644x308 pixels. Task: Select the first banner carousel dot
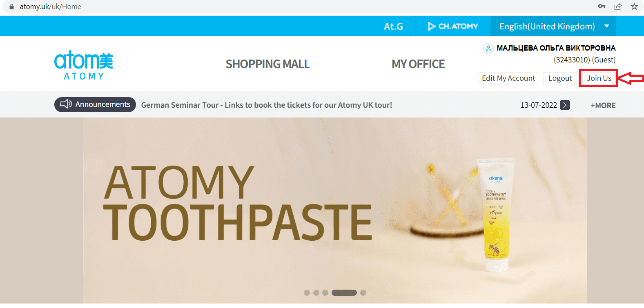point(307,292)
